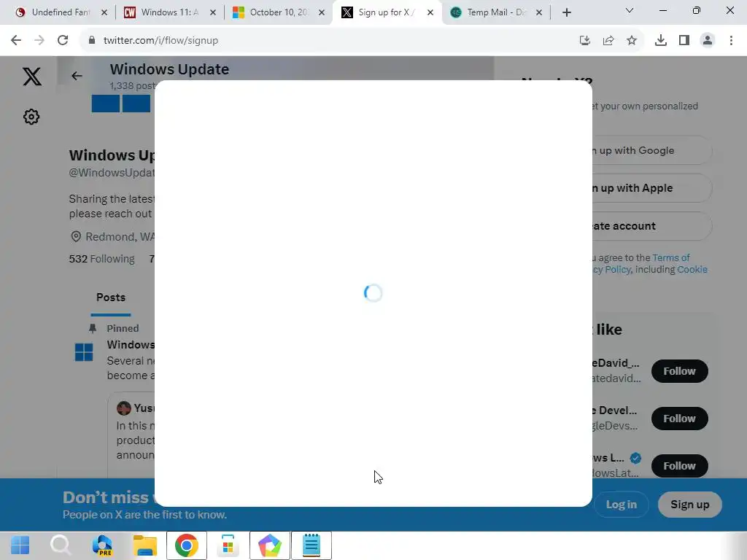Switch to the October 10 tab
The width and height of the screenshot is (747, 560).
coord(278,12)
